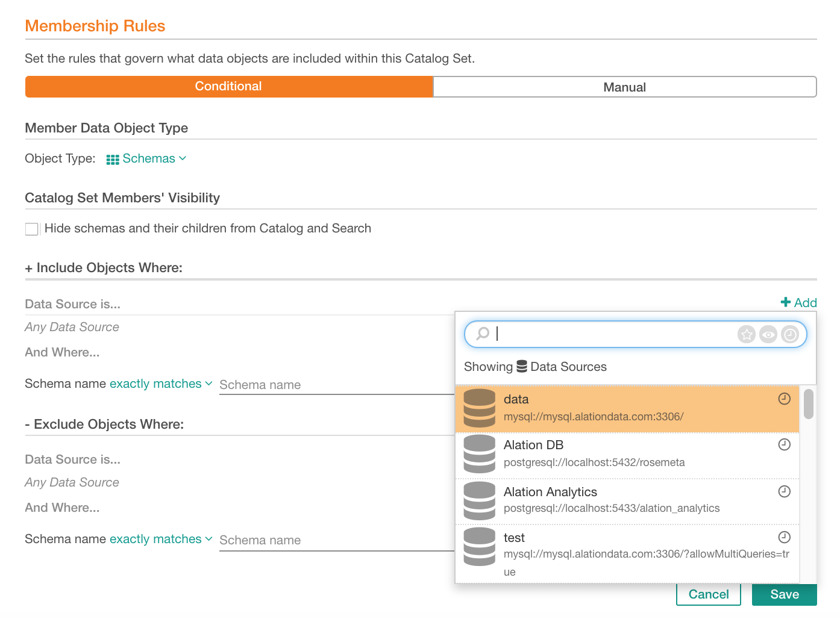The height and width of the screenshot is (619, 840).
Task: Select Alation Analytics data source
Action: coord(627,501)
